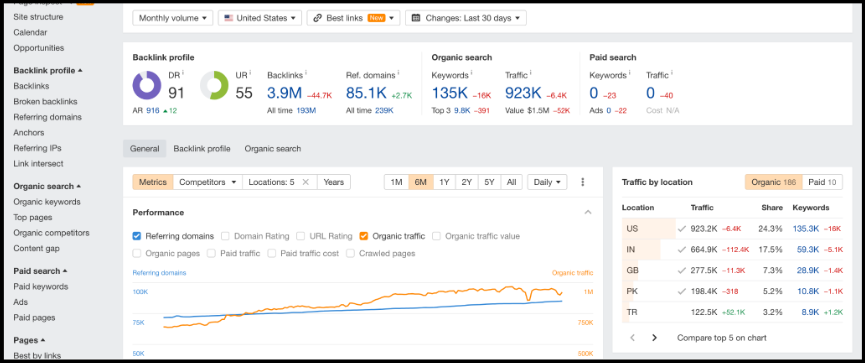Open Organic keywords in sidebar
Viewport: 865px width, 363px height.
[x=47, y=202]
